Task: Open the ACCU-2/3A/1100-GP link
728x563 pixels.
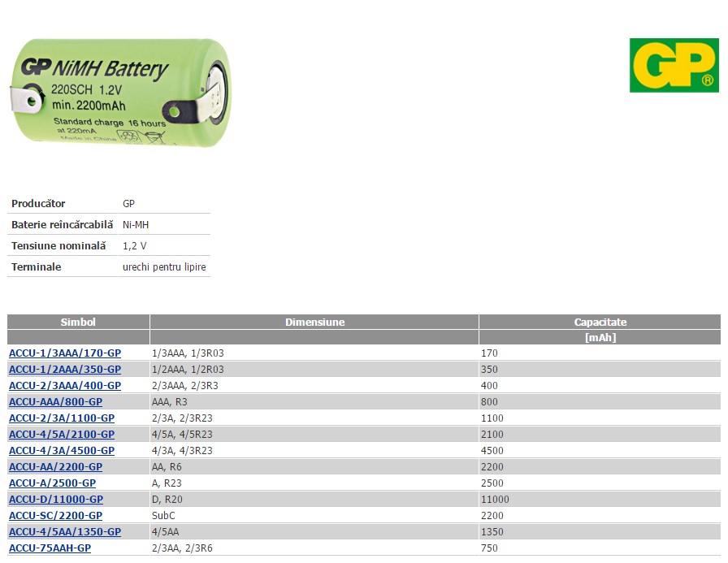Action: coord(62,418)
